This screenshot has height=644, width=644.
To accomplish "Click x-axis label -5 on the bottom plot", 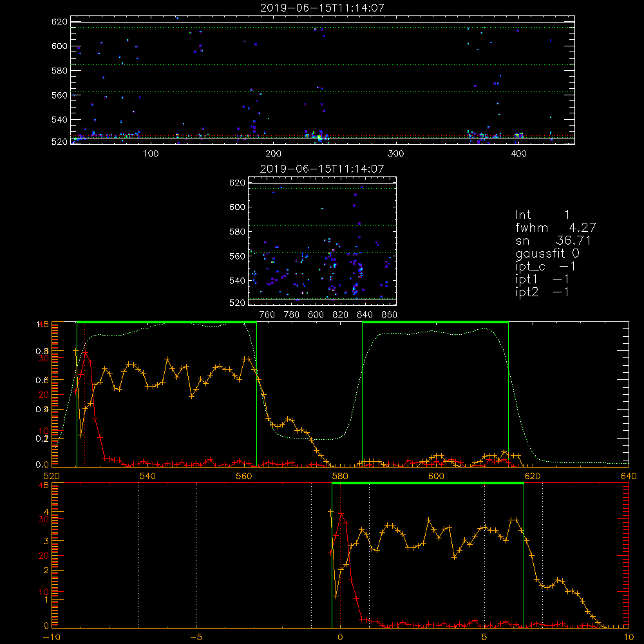I will point(196,637).
